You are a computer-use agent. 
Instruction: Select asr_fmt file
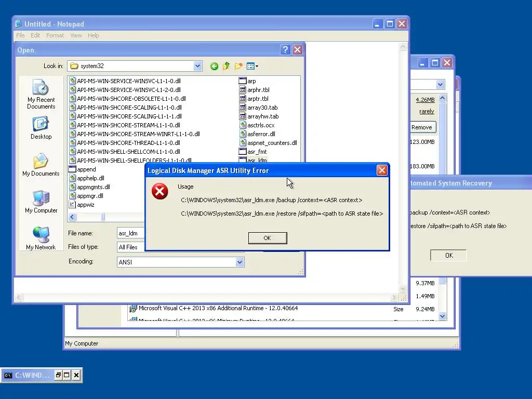(x=253, y=152)
